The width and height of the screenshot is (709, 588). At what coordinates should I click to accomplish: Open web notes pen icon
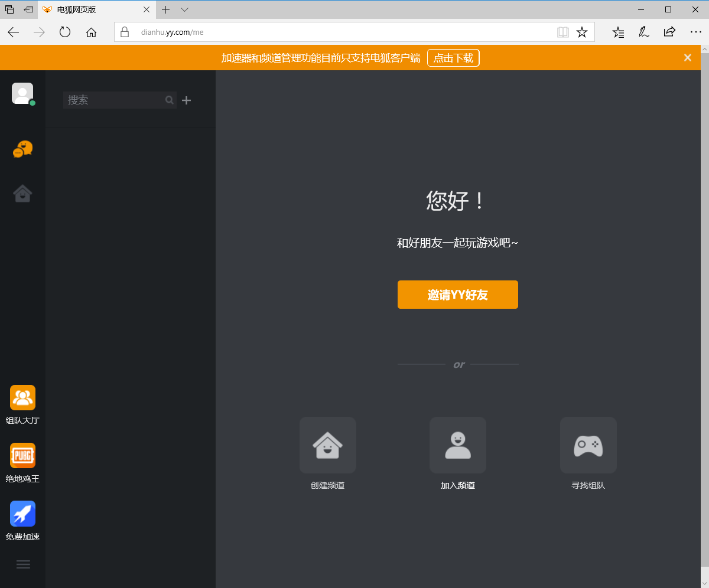click(644, 32)
